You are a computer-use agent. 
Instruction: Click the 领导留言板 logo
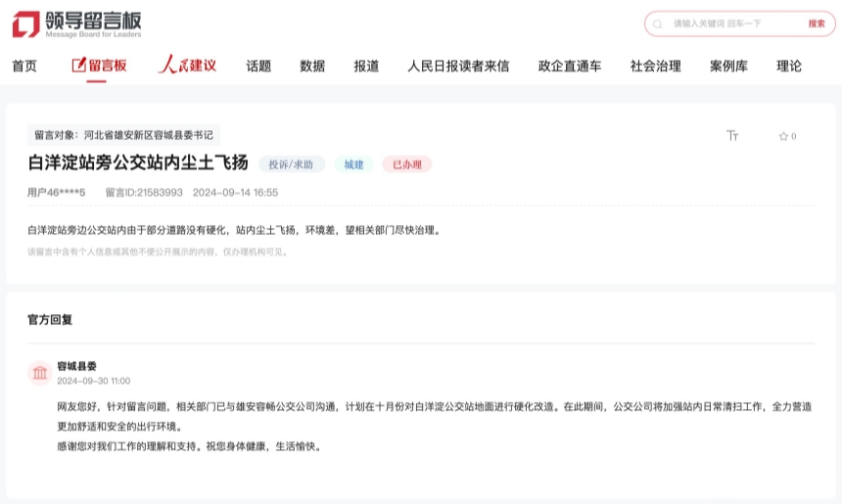point(76,24)
